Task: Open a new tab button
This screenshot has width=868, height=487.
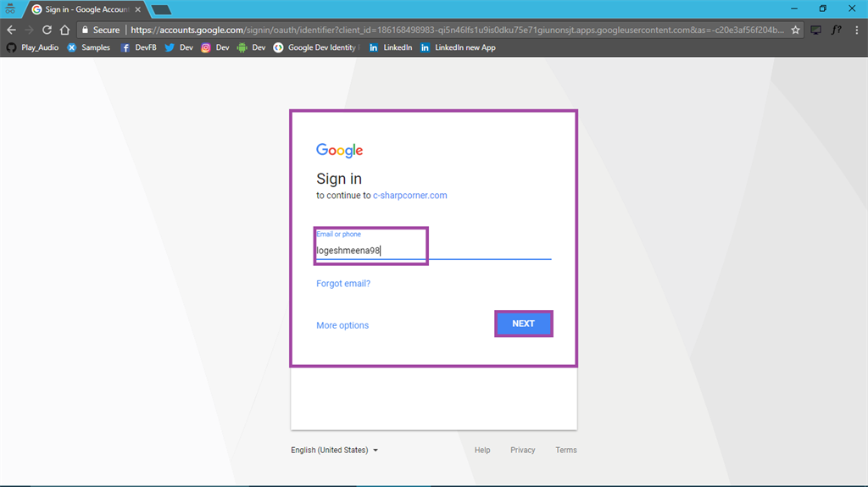Action: pyautogui.click(x=161, y=10)
